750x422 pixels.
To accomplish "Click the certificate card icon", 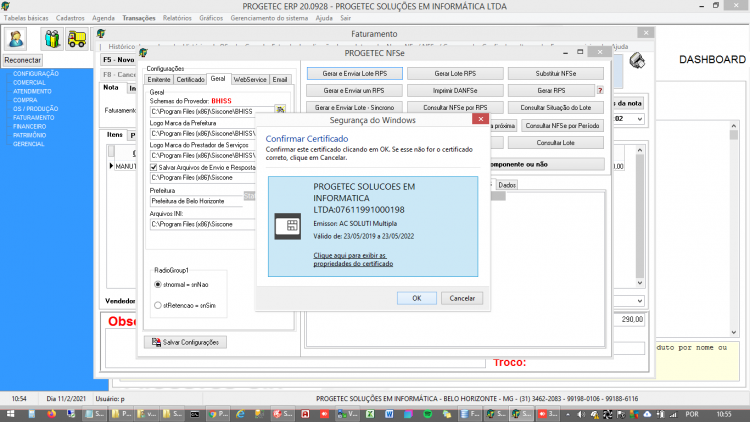I will point(287,226).
